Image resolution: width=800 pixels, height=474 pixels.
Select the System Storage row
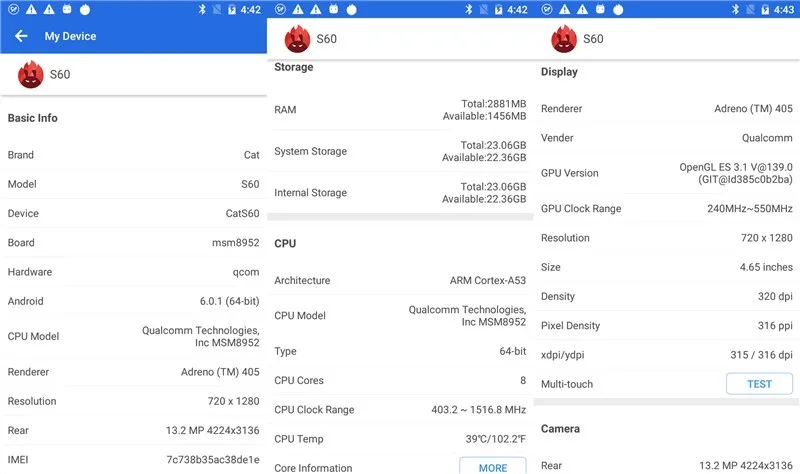pos(400,152)
